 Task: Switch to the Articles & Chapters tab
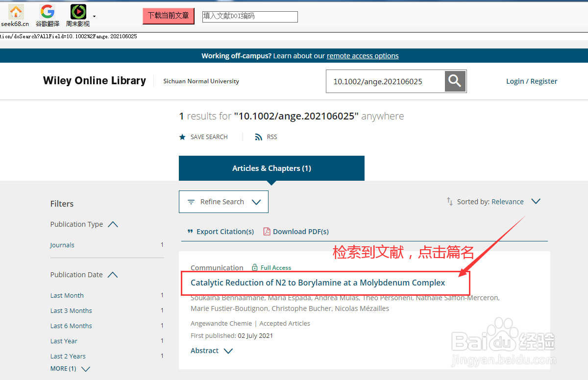point(271,168)
